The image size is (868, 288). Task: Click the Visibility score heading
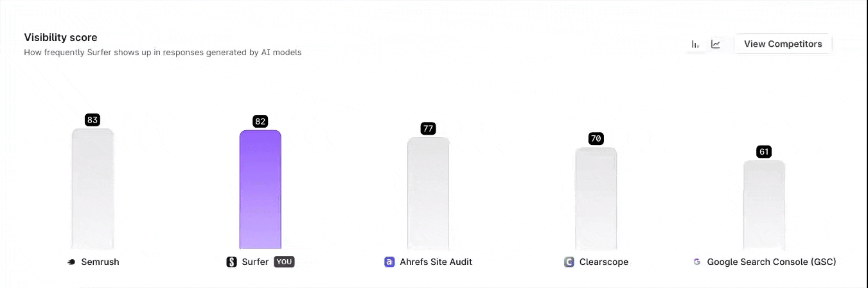click(x=60, y=38)
